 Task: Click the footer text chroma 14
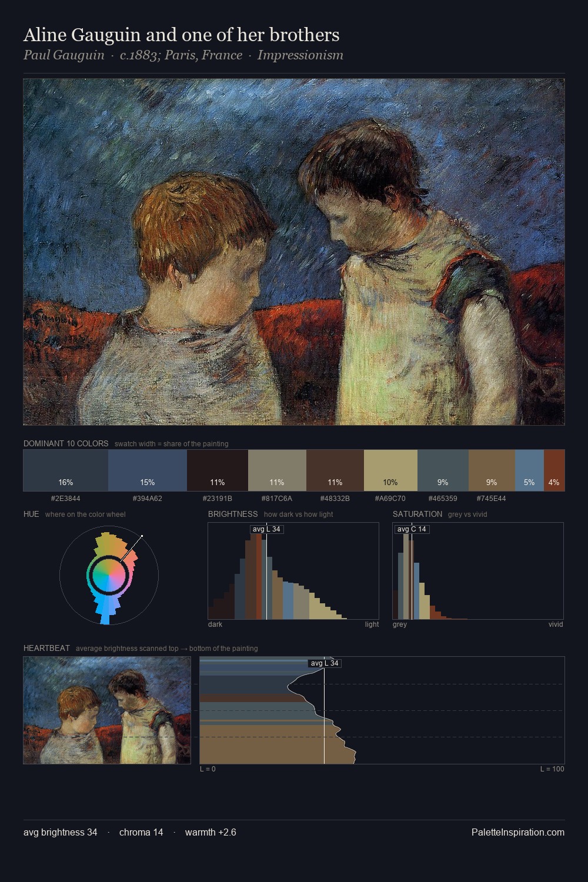pyautogui.click(x=141, y=832)
